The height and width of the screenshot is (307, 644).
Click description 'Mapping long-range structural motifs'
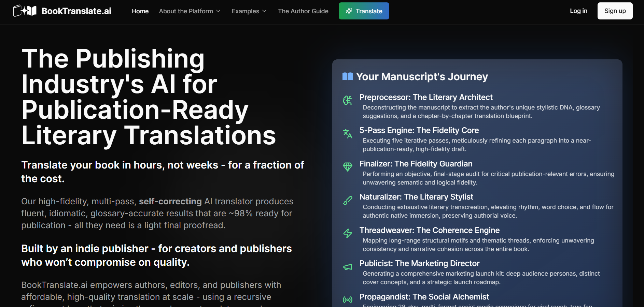478,245
